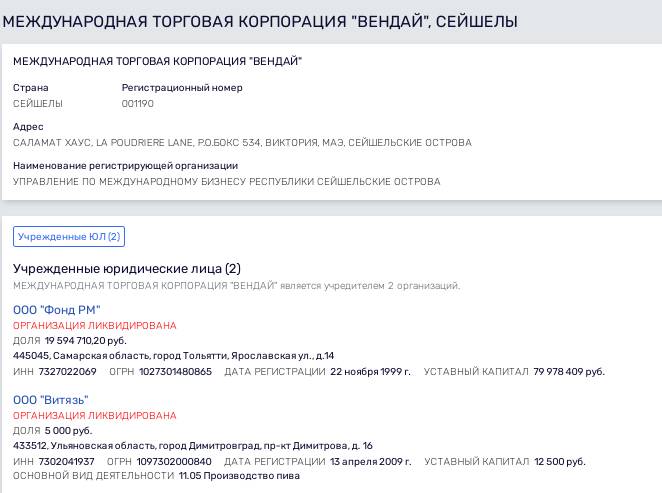
Task: Click ОГРН number 1027301480865
Action: 175,371
